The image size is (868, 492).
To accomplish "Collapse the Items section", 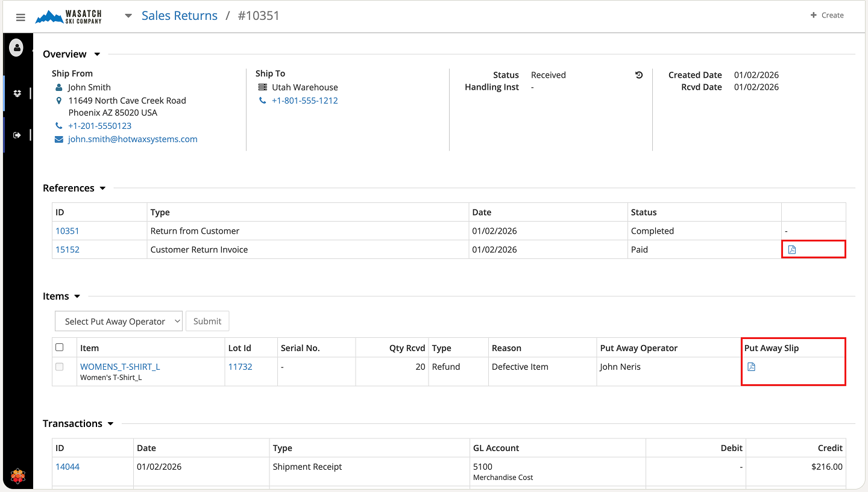I will (77, 296).
